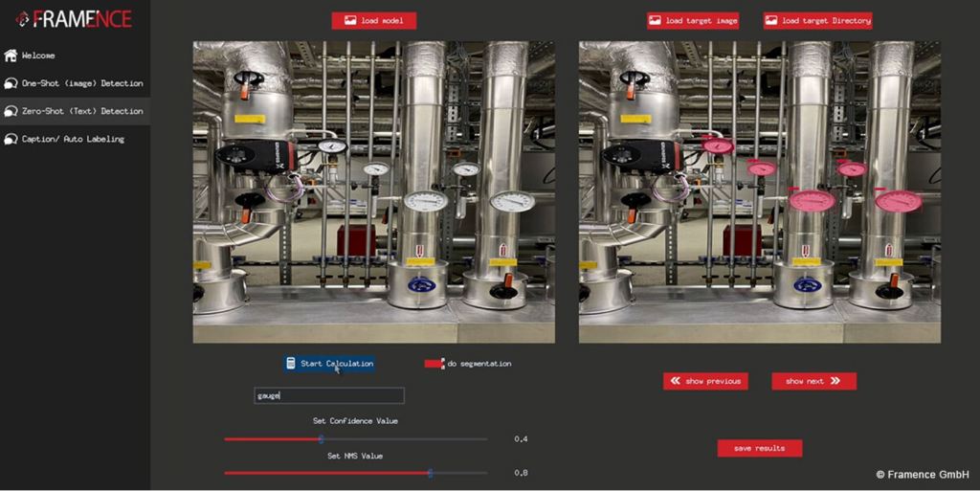980x491 pixels.
Task: Click the calculator icon on Start Calculation
Action: coord(291,363)
